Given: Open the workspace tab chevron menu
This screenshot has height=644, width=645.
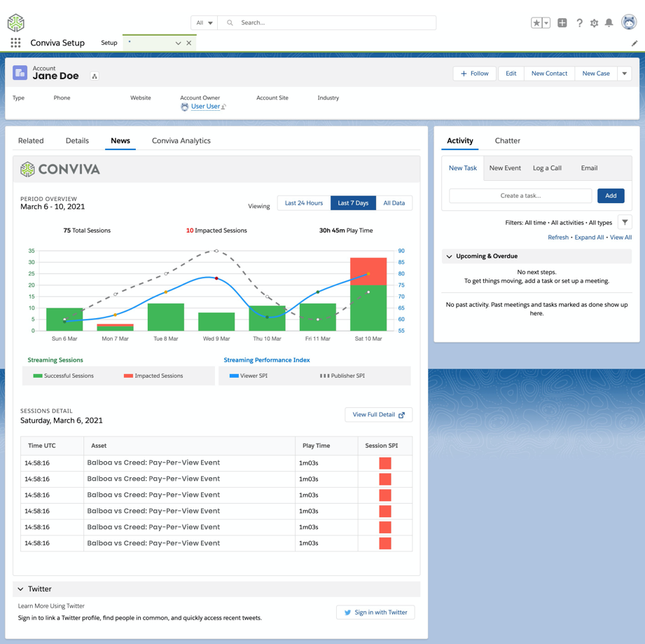Looking at the screenshot, I should [178, 43].
